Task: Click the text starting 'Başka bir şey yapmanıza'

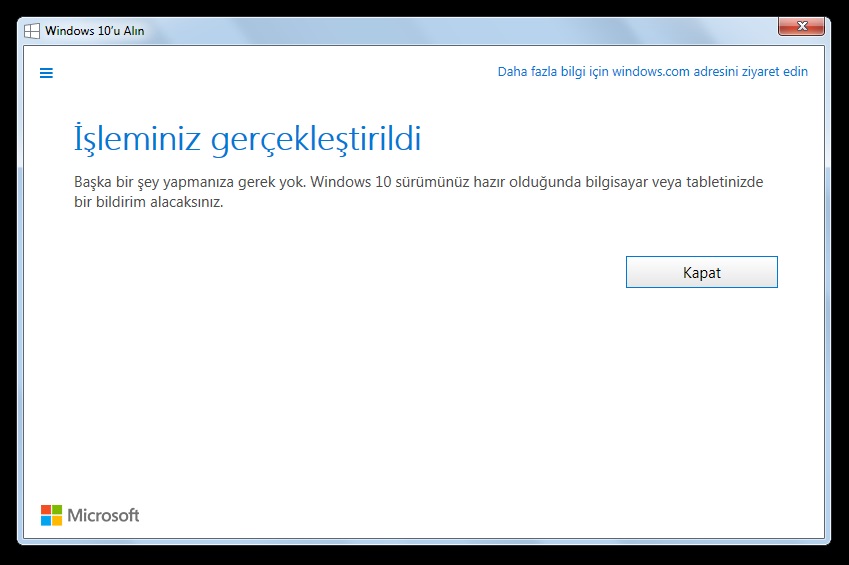Action: pos(419,192)
